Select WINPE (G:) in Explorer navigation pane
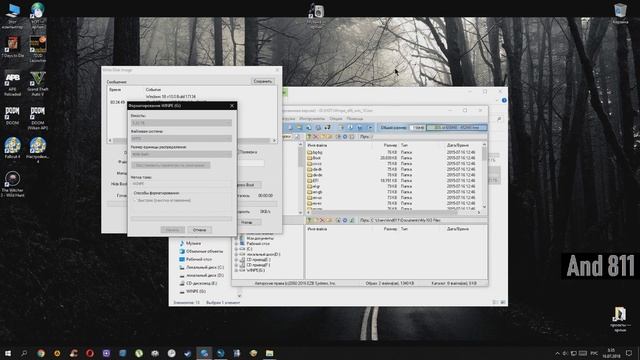640x360 pixels. [196, 291]
